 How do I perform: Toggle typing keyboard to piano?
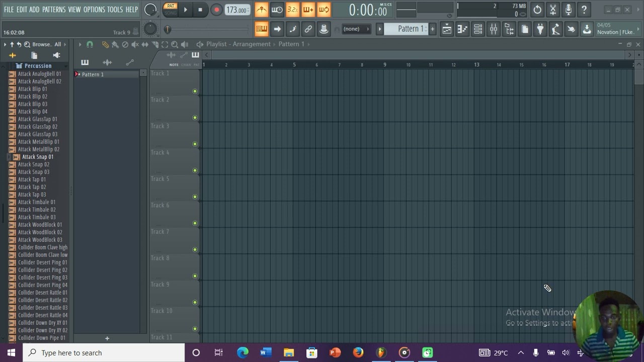coord(262,29)
